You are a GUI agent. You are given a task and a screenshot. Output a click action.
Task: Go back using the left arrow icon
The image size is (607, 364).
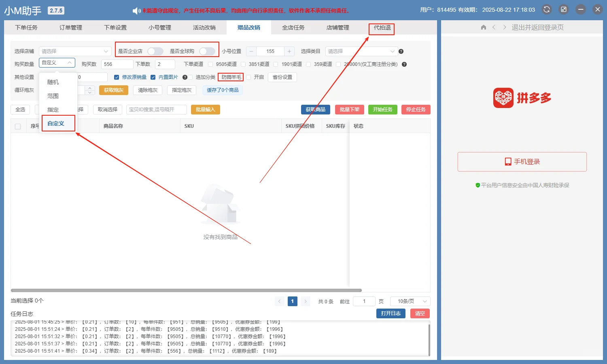click(494, 28)
